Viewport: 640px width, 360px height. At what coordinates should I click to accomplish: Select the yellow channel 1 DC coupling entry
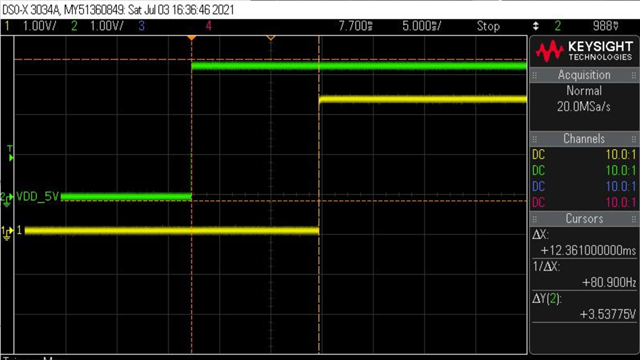point(584,155)
